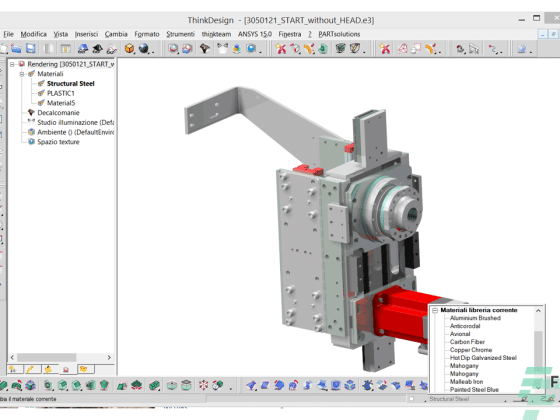Switch to the first tab below the tree panel
Image resolution: width=560 pixels, height=420 pixels.
click(14, 369)
